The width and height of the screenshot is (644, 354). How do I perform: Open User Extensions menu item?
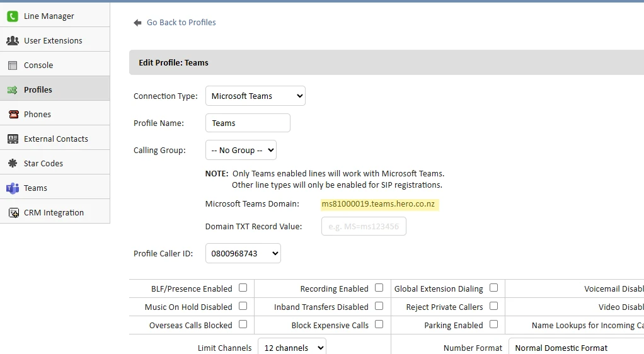pos(55,40)
